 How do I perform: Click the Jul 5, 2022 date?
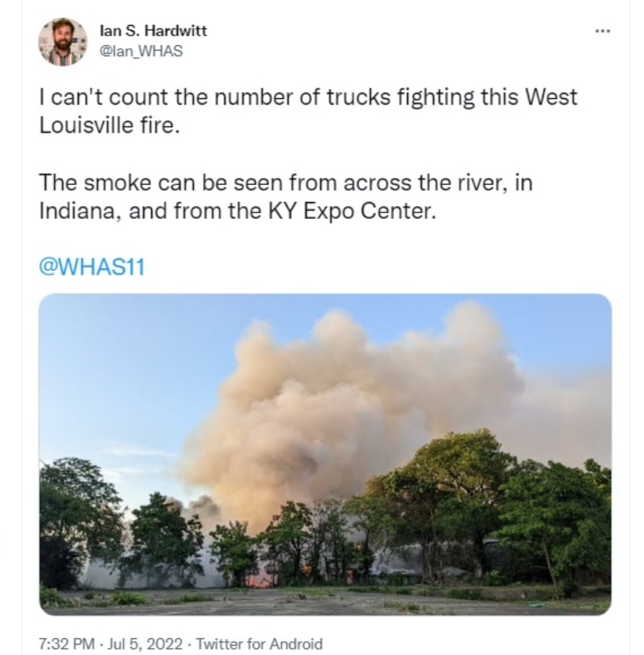click(145, 643)
